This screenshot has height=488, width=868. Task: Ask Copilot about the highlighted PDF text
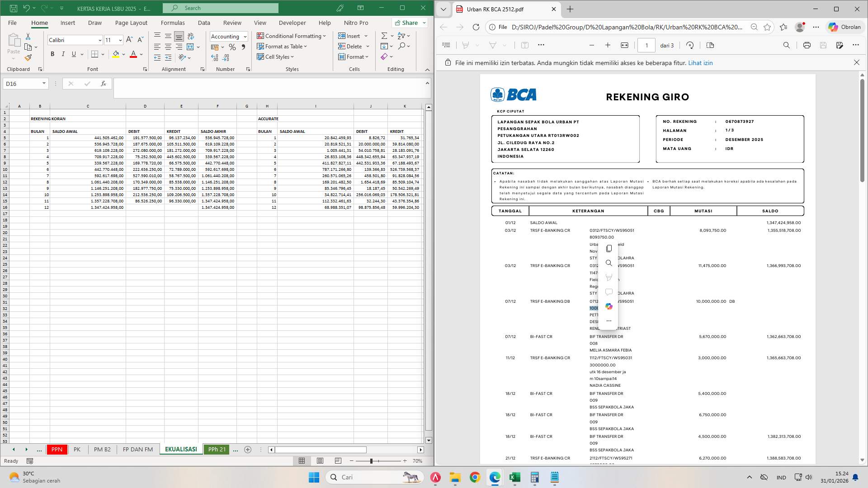tap(609, 306)
